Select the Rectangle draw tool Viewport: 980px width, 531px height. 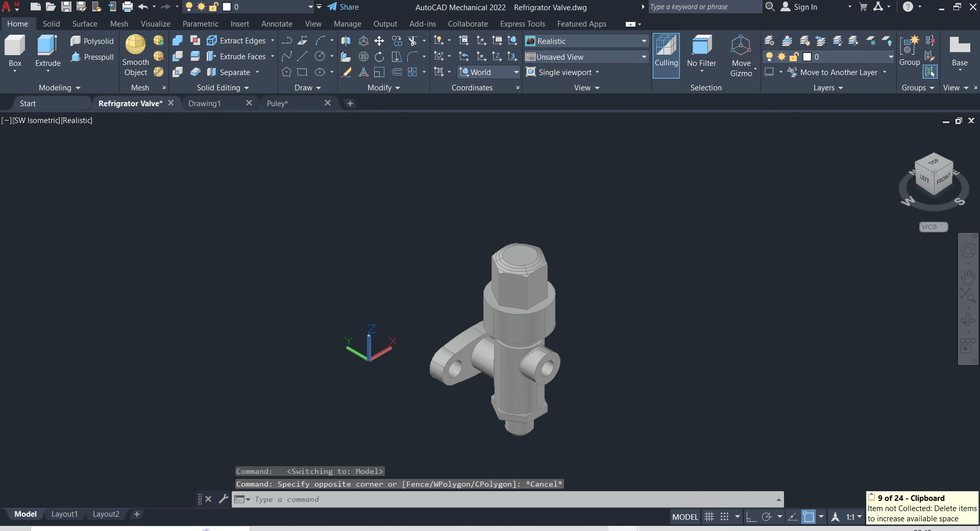[x=302, y=73]
